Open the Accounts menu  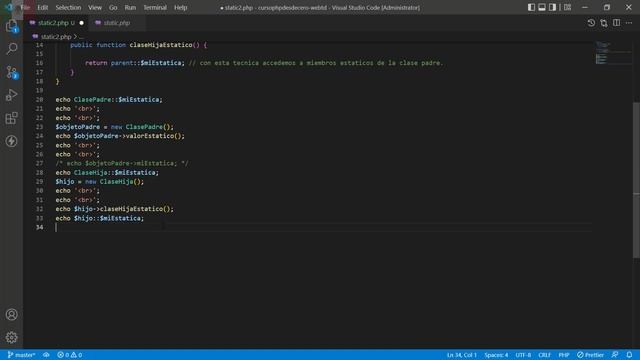pos(11,314)
